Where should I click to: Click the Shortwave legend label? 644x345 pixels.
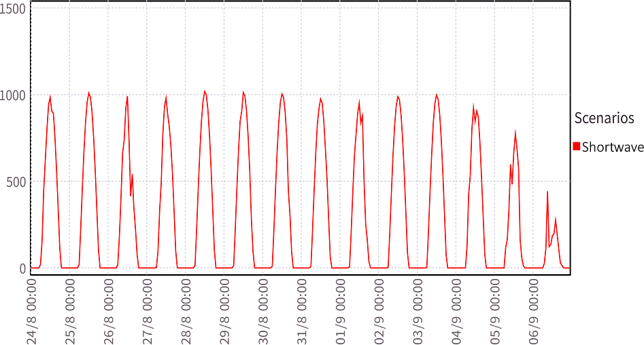613,147
